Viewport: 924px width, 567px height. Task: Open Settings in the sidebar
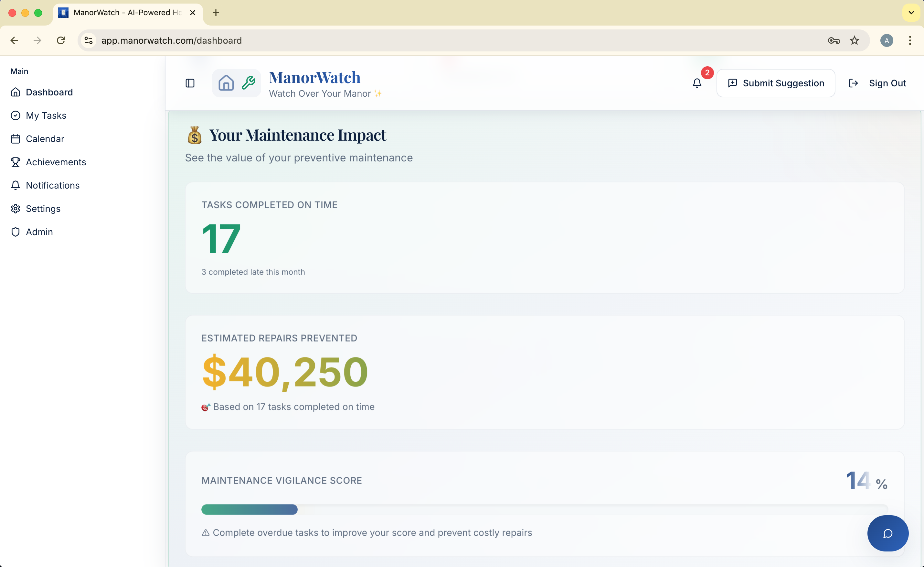[x=43, y=209]
